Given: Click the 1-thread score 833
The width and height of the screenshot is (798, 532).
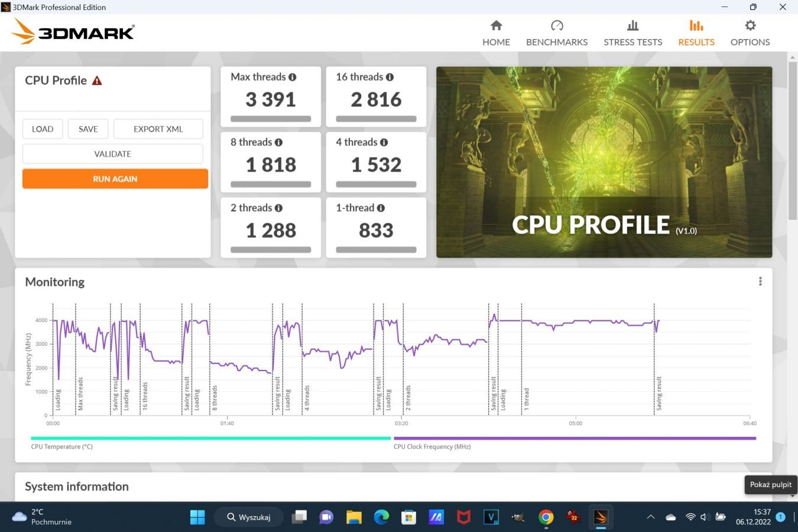Looking at the screenshot, I should coord(376,230).
